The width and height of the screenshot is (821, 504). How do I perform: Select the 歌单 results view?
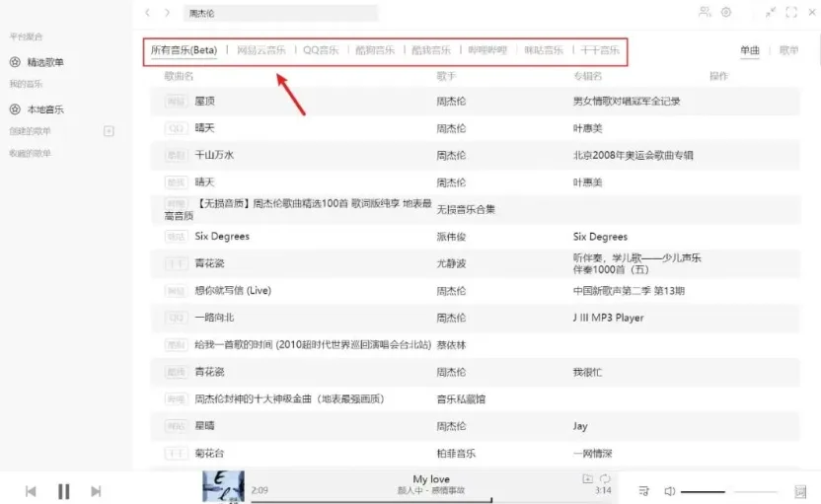pyautogui.click(x=789, y=50)
